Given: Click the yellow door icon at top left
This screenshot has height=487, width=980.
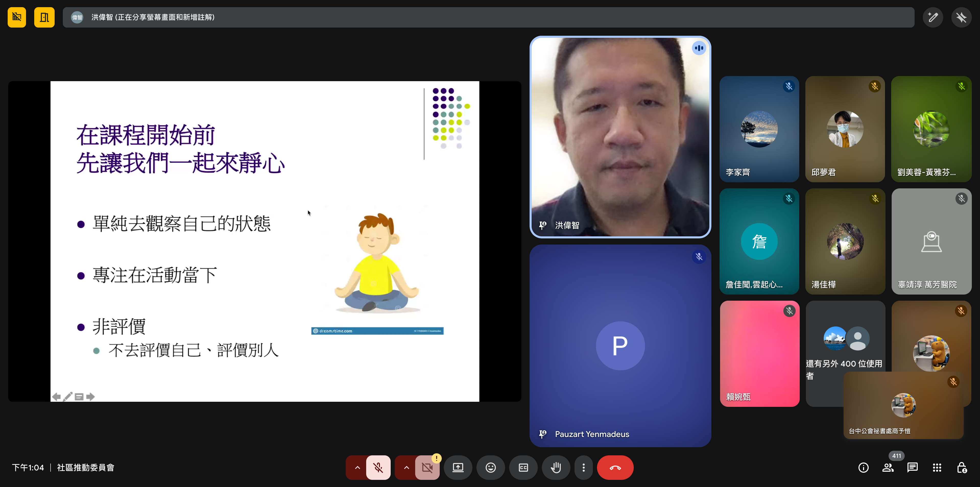Looking at the screenshot, I should coord(44,17).
